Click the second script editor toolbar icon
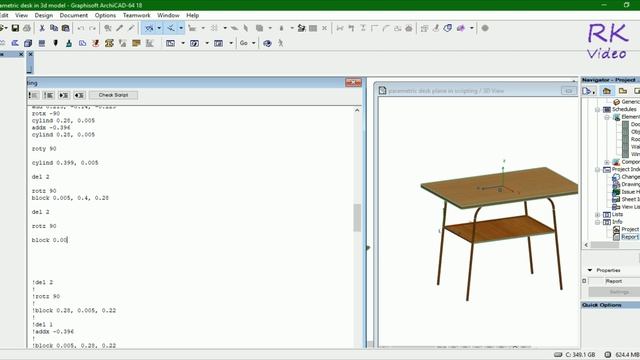Image resolution: width=640 pixels, height=360 pixels. coord(49,95)
